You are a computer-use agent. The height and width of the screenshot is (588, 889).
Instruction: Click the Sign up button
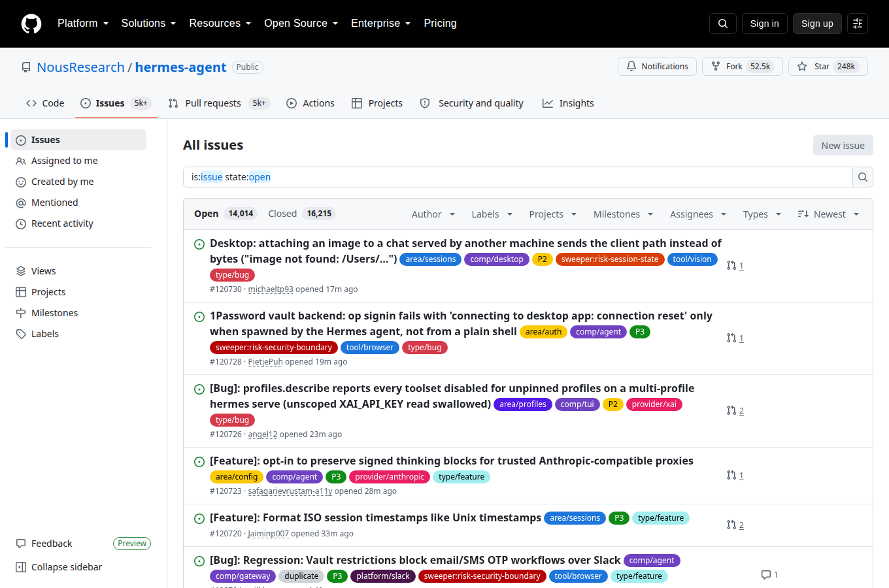coord(817,24)
